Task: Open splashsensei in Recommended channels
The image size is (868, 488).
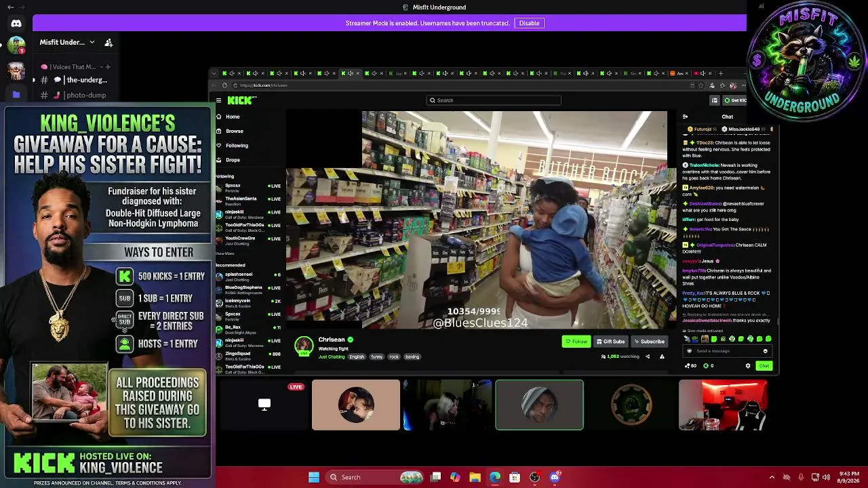Action: (x=248, y=277)
